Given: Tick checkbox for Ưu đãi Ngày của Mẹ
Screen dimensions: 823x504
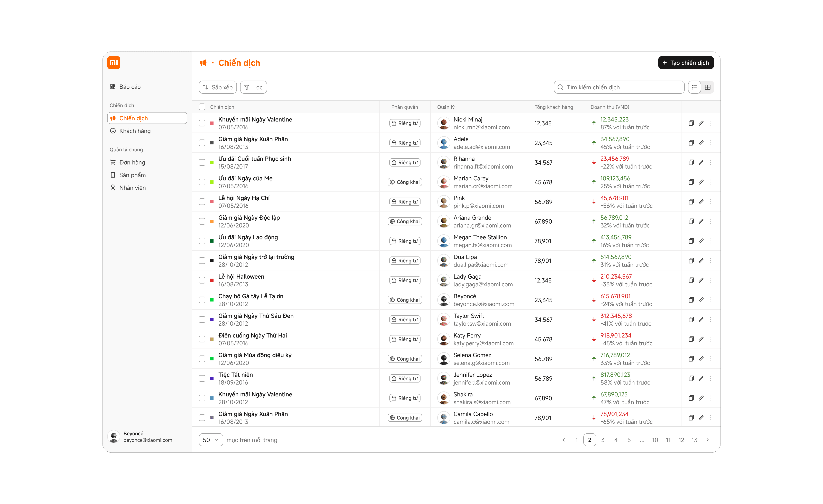Looking at the screenshot, I should pos(202,182).
